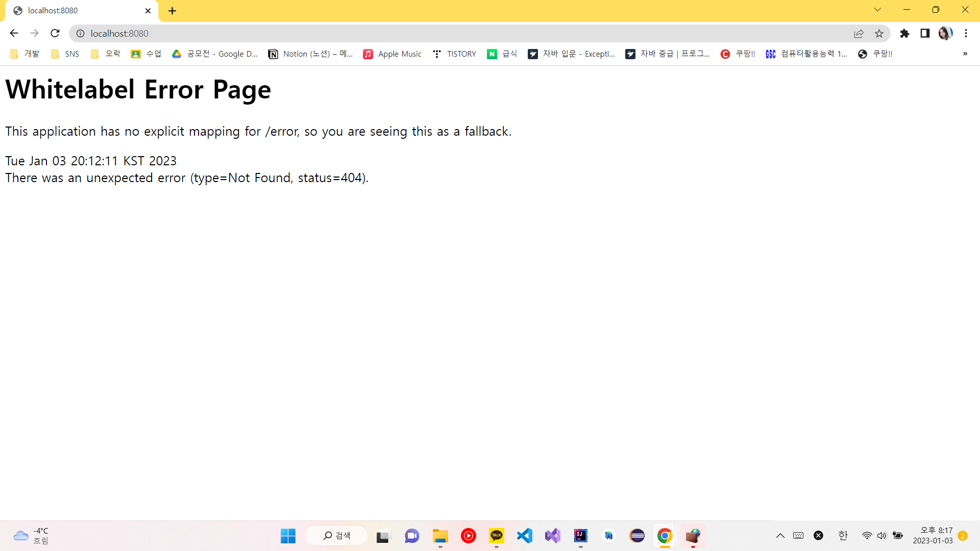
Task: Toggle the browser side panel
Action: coord(925,33)
